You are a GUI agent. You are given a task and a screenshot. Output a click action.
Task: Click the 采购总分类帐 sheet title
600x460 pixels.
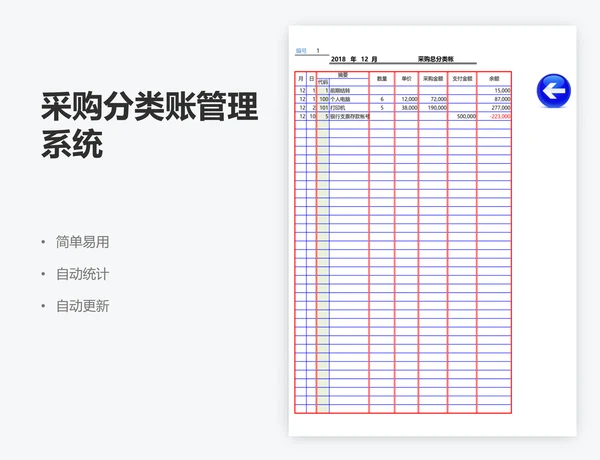(435, 59)
